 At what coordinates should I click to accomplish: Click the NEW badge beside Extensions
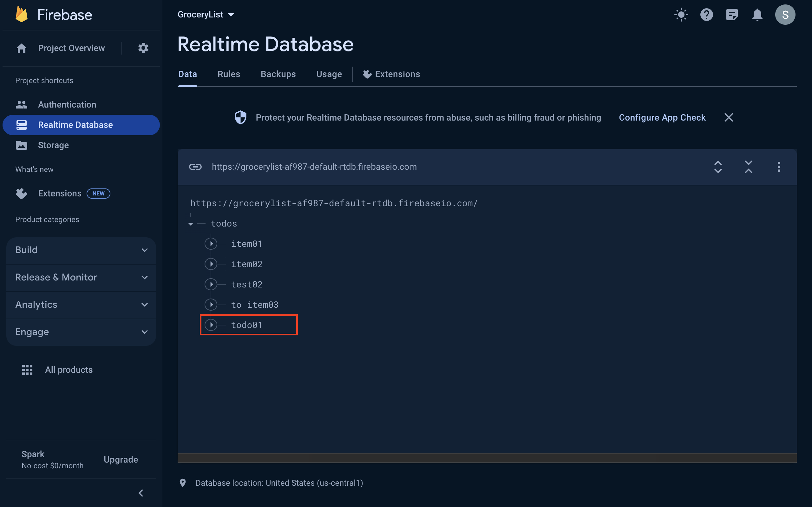pyautogui.click(x=99, y=194)
